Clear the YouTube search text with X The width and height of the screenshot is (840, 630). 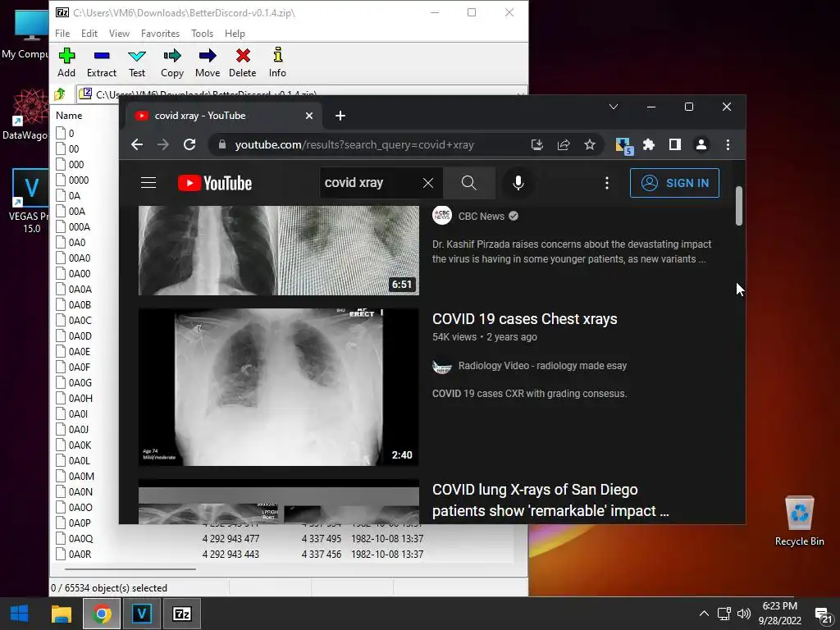[428, 183]
